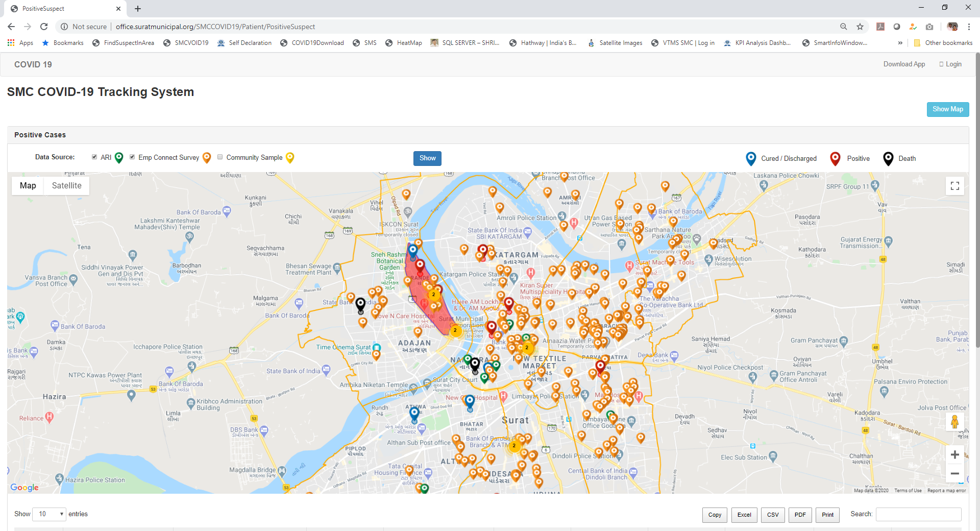The height and width of the screenshot is (531, 980).
Task: Click the red positive marker near Katargam
Action: [482, 251]
